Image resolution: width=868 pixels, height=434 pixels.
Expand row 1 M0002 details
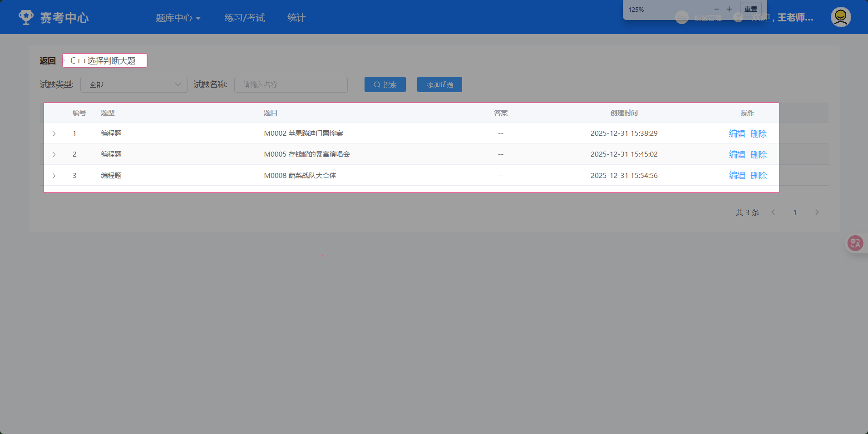pyautogui.click(x=54, y=133)
